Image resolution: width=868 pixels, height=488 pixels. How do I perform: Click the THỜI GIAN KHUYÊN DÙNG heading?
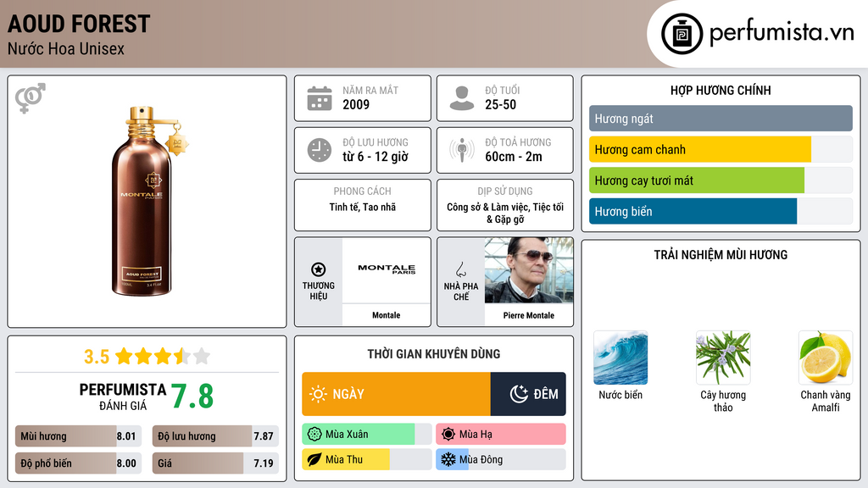(434, 354)
